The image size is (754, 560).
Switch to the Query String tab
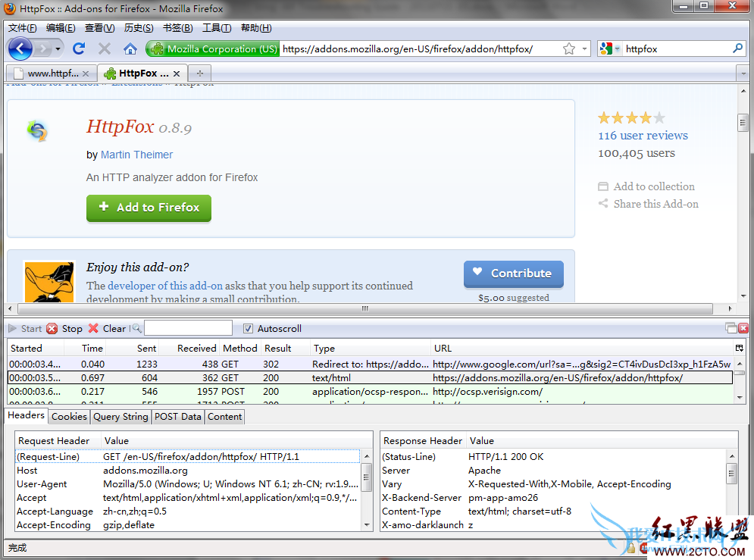click(x=120, y=417)
